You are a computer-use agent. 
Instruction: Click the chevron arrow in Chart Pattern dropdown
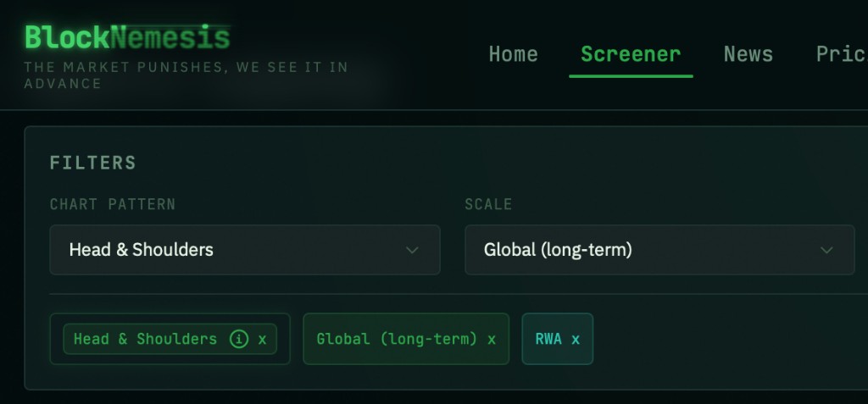[x=413, y=250]
